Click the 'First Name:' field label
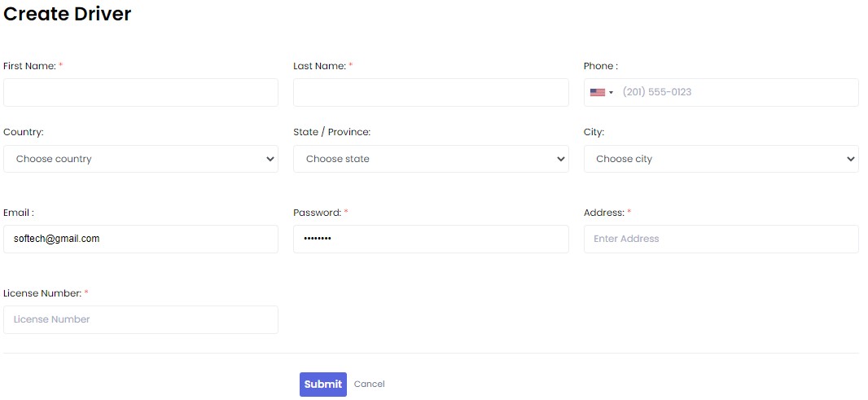Image resolution: width=868 pixels, height=400 pixels. pyautogui.click(x=29, y=66)
